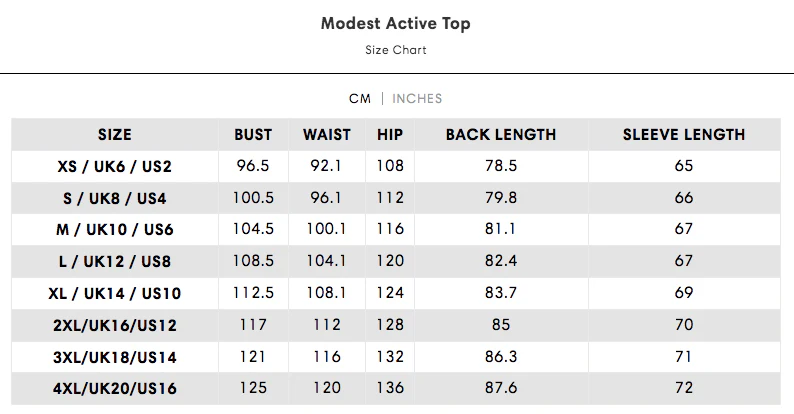Click the 87.6 back length cell

[x=501, y=388]
